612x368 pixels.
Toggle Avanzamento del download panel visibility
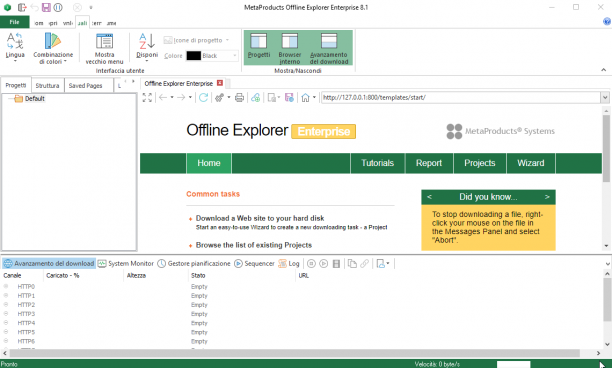coord(329,48)
